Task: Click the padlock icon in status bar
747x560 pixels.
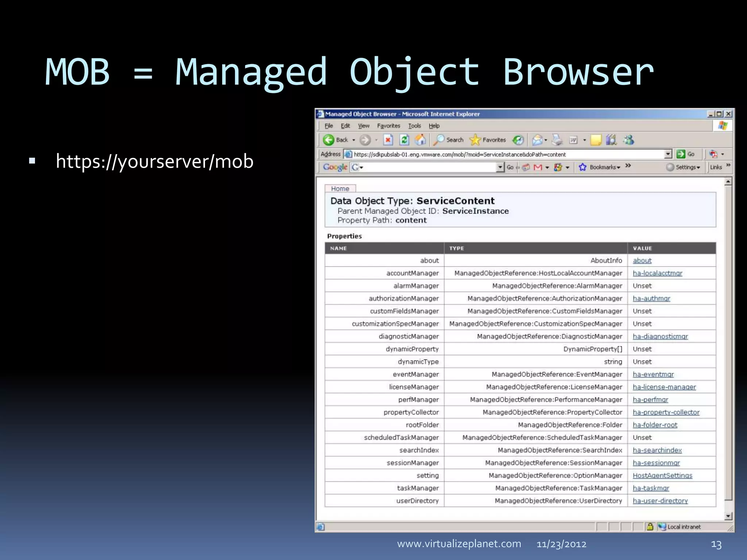Action: [x=650, y=527]
